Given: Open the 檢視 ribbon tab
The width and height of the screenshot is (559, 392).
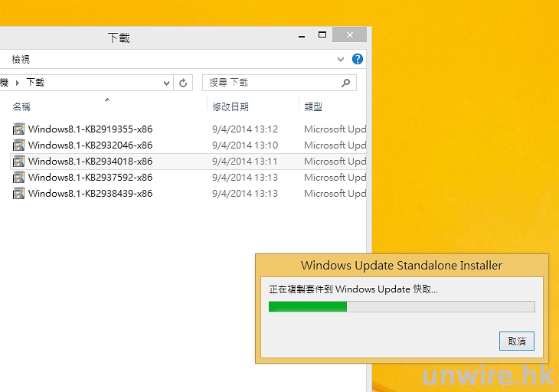Looking at the screenshot, I should [21, 59].
